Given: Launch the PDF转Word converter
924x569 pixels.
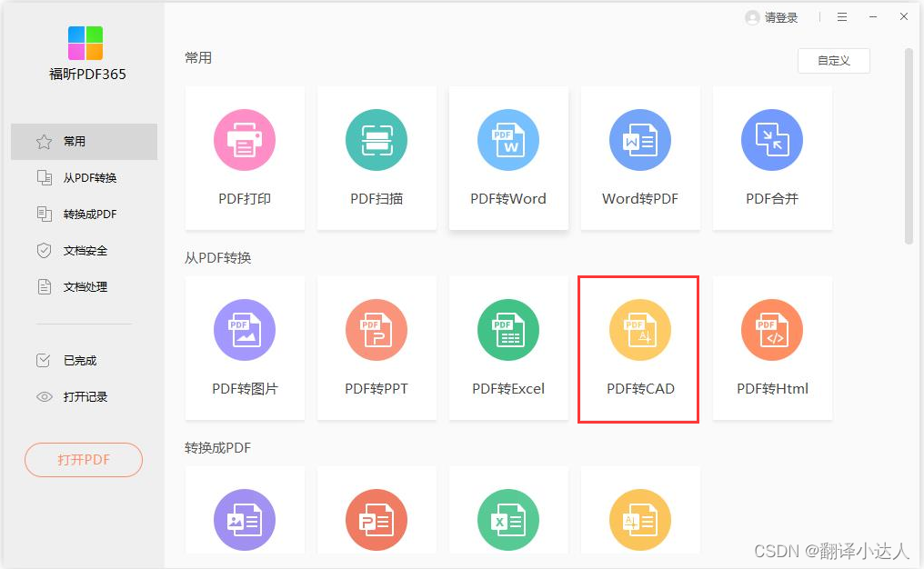Looking at the screenshot, I should pyautogui.click(x=508, y=158).
